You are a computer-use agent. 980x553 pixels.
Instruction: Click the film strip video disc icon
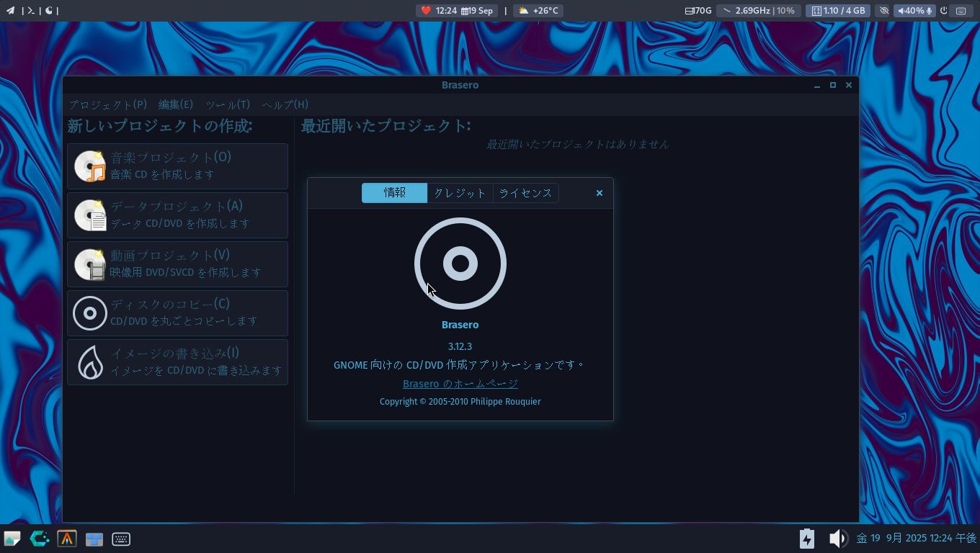point(90,264)
